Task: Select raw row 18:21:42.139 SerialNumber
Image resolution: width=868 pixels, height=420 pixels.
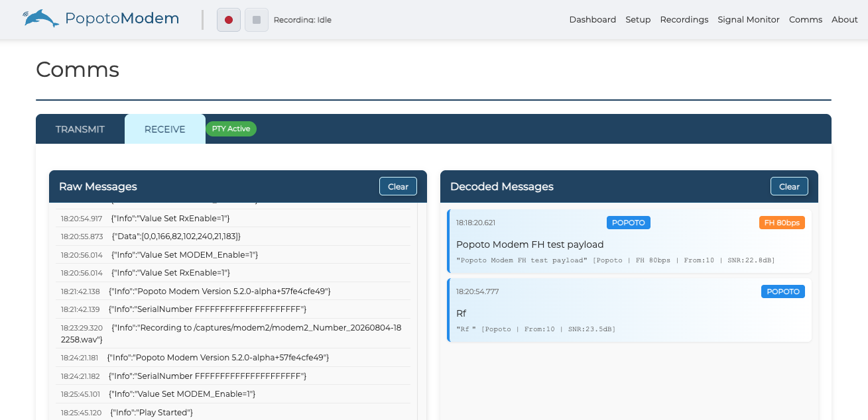Action: click(x=233, y=309)
